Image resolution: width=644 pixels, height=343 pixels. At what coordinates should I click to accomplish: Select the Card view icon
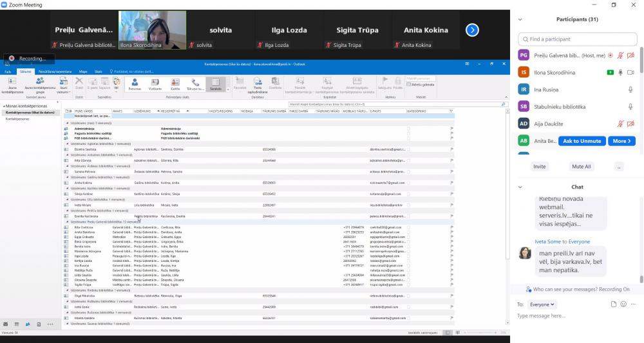175,82
